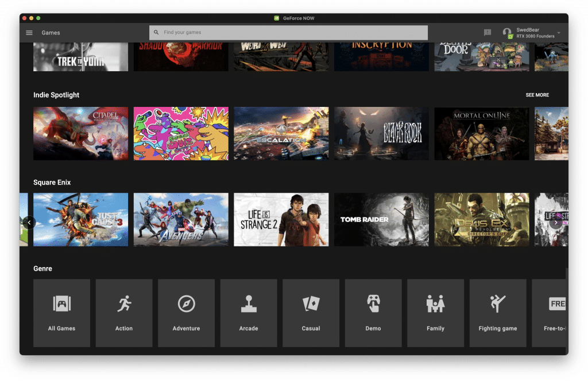
Task: Open the Arcade genre joystick tile
Action: [x=249, y=313]
